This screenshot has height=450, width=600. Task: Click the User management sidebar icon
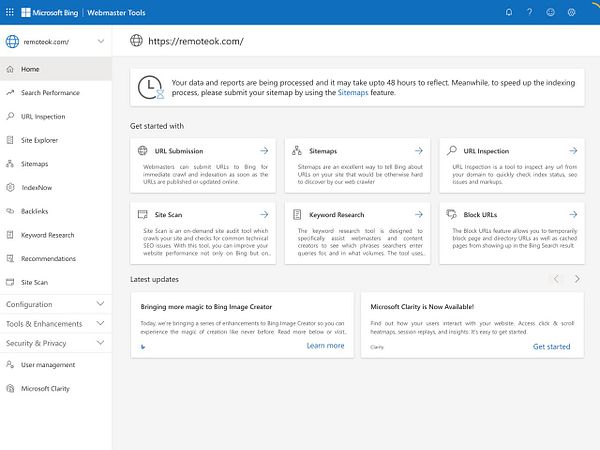tap(10, 364)
